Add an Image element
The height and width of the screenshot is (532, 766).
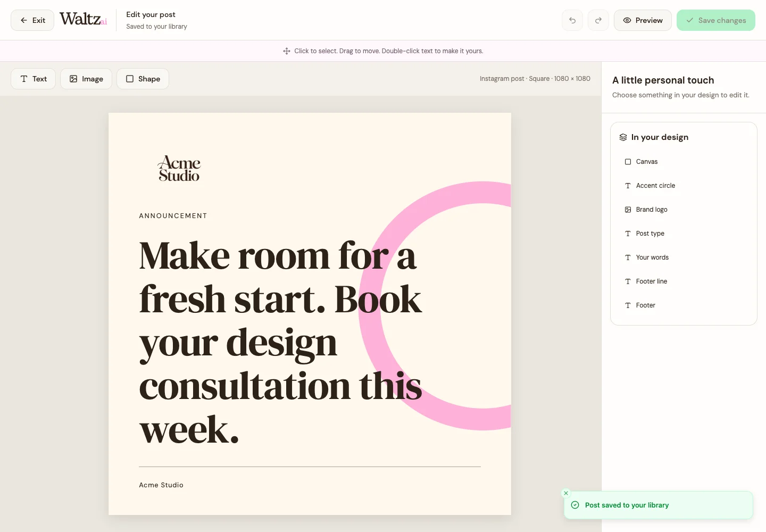point(86,79)
